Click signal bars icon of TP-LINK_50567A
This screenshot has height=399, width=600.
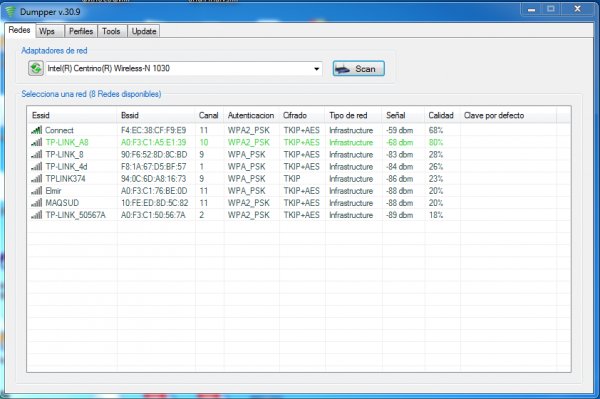pyautogui.click(x=36, y=215)
